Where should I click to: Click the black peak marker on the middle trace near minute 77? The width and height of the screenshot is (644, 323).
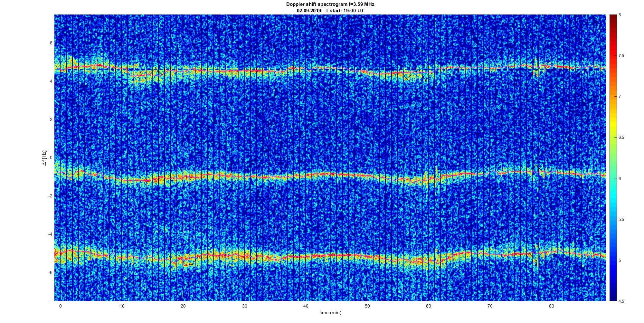click(x=536, y=169)
